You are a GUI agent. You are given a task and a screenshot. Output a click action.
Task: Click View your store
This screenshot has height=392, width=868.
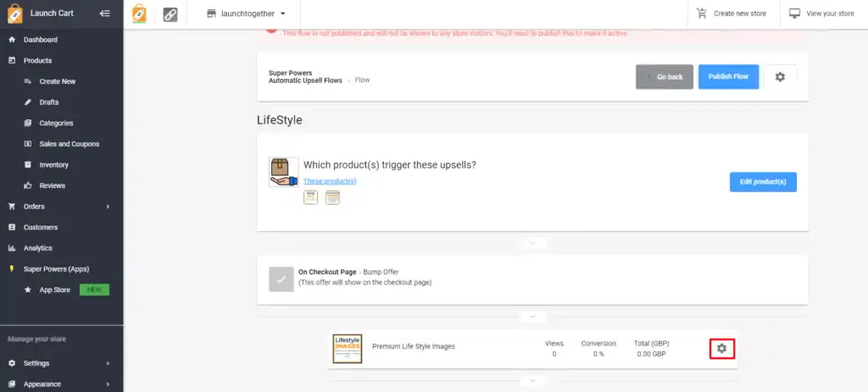(x=822, y=14)
